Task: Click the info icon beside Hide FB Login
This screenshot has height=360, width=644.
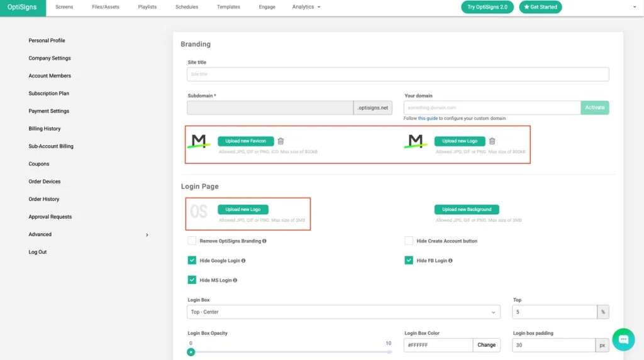Action: point(450,261)
